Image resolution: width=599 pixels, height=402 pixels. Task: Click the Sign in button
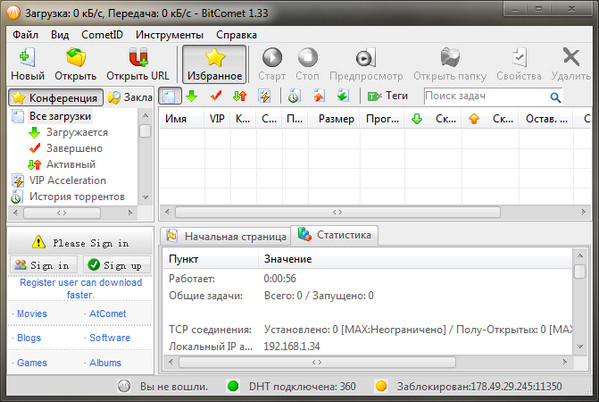[43, 265]
